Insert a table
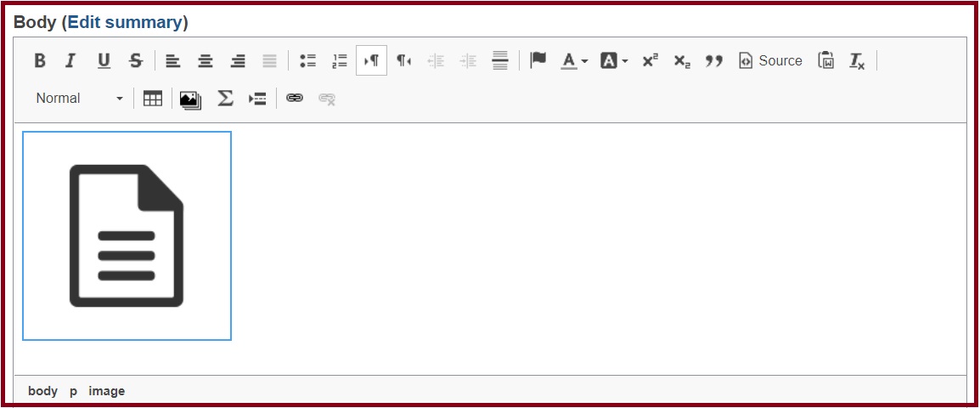The height and width of the screenshot is (408, 980). click(x=153, y=99)
